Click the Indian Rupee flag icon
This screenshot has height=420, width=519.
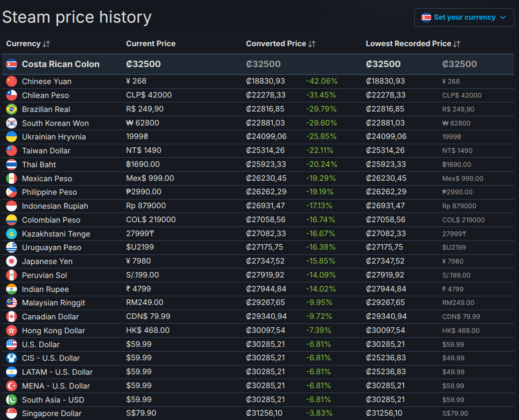point(12,289)
